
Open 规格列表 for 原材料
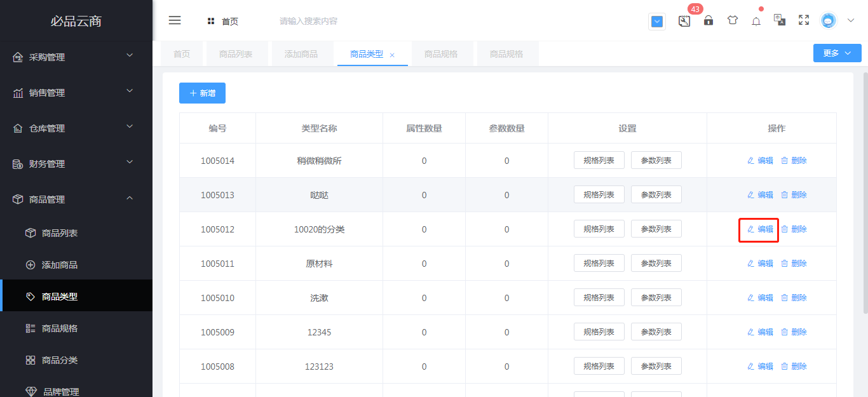coord(599,263)
